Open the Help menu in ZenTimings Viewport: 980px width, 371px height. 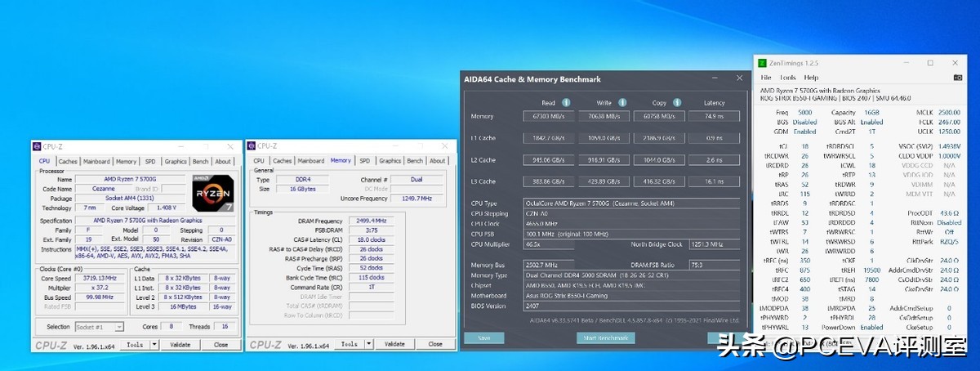811,78
